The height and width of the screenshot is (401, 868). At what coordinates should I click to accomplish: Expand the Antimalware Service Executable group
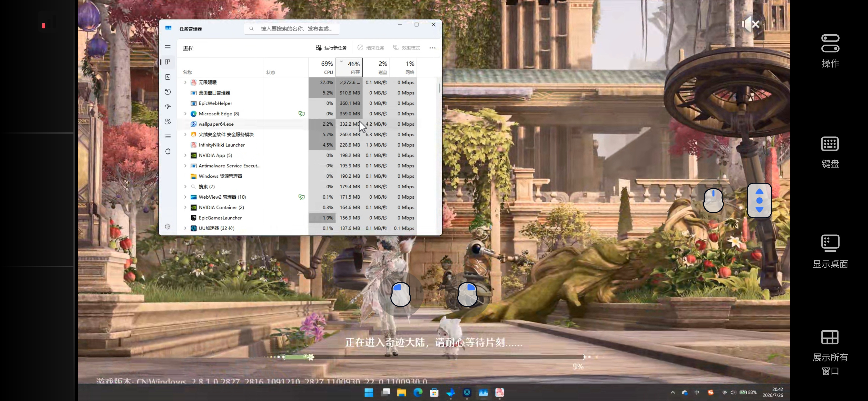click(x=185, y=166)
